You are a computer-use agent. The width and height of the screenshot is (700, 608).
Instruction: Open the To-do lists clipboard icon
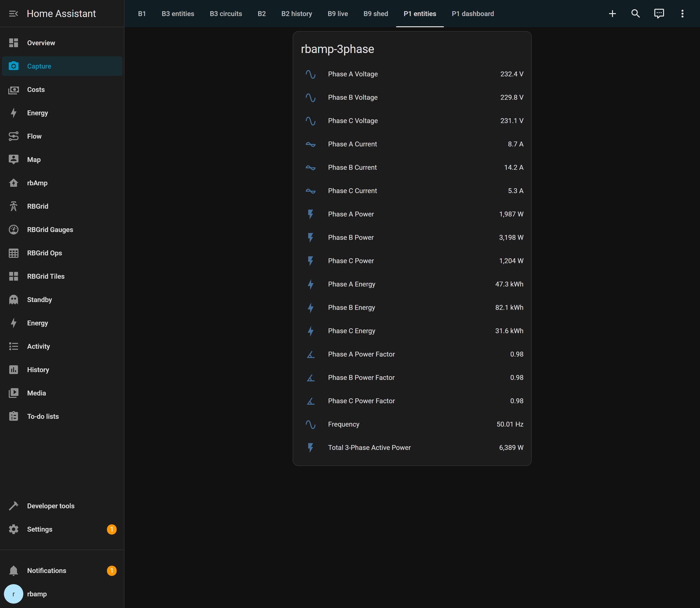(13, 416)
